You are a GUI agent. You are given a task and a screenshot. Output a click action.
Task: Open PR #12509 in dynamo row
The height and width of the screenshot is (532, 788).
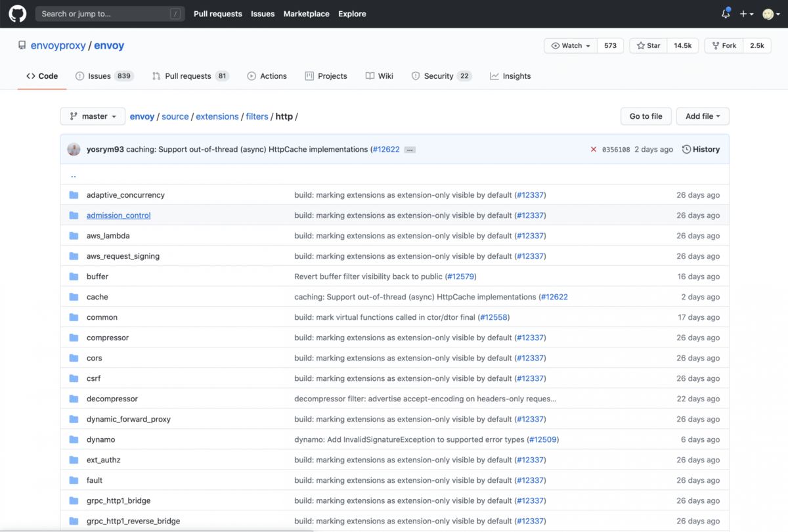click(543, 439)
